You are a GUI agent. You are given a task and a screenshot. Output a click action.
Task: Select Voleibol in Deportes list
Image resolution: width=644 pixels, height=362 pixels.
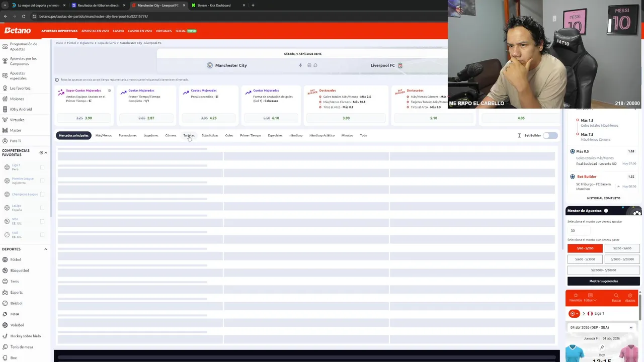pos(17,325)
